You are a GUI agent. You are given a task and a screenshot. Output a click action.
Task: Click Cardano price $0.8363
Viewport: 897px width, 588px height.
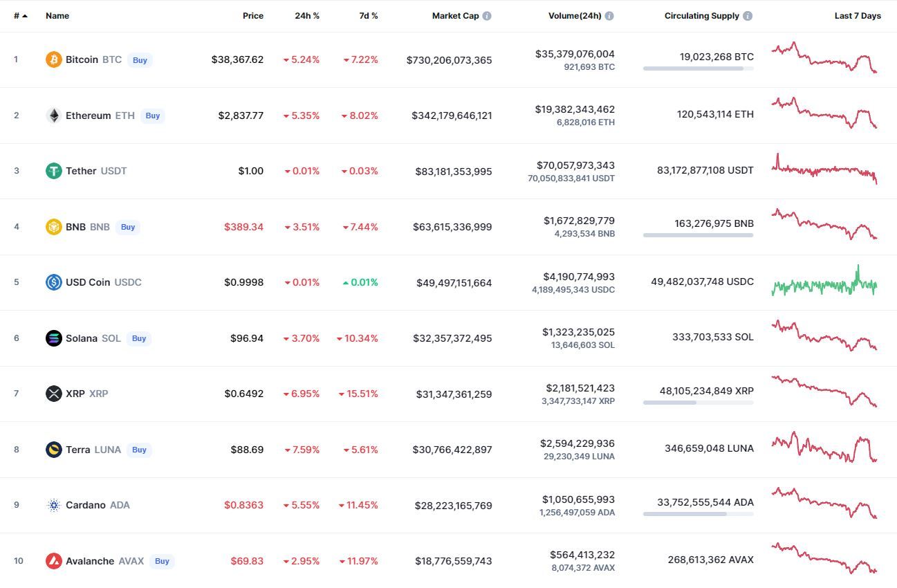pyautogui.click(x=243, y=505)
